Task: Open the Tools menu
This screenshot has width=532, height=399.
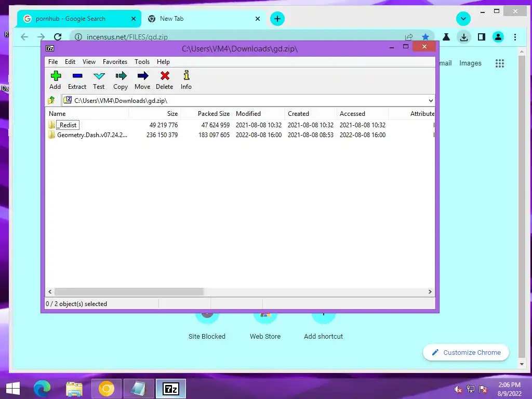Action: [142, 62]
